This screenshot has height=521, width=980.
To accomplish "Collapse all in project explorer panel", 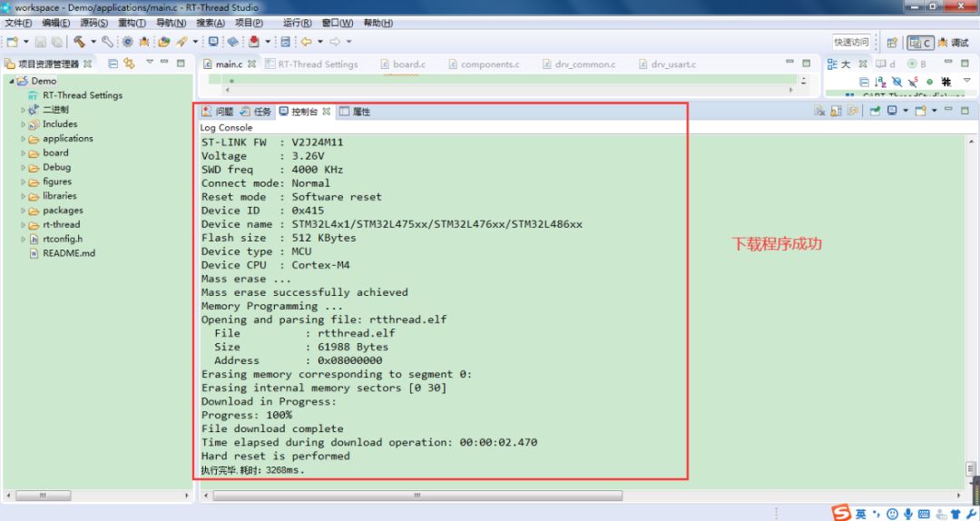I will 113,64.
